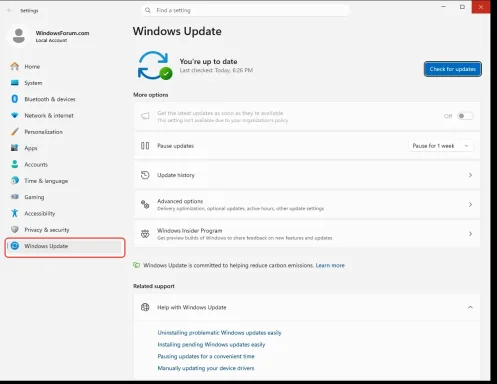Close the Settings window
This screenshot has width=497, height=384.
click(481, 7)
